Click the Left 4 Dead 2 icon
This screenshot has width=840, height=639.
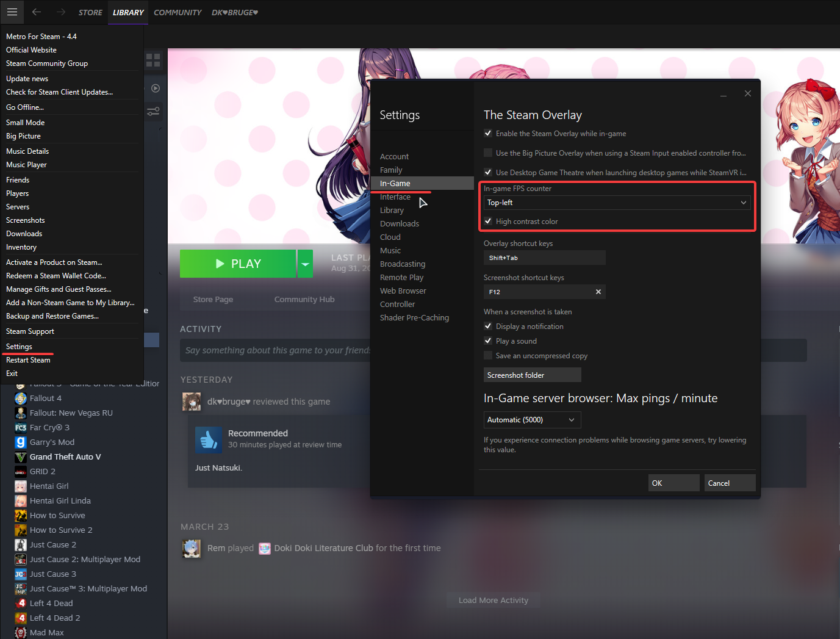coord(21,618)
